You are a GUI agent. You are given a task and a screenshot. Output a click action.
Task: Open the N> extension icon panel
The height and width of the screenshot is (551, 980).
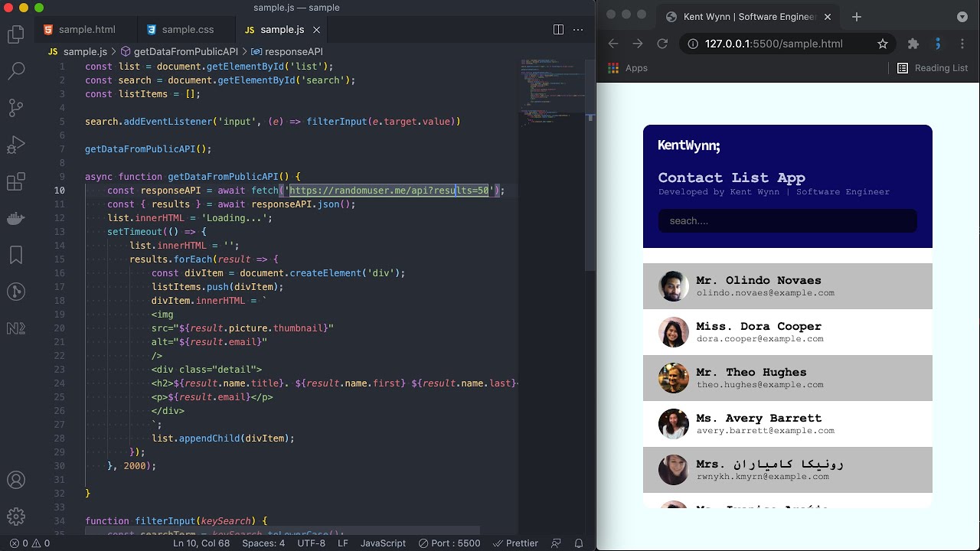click(16, 328)
